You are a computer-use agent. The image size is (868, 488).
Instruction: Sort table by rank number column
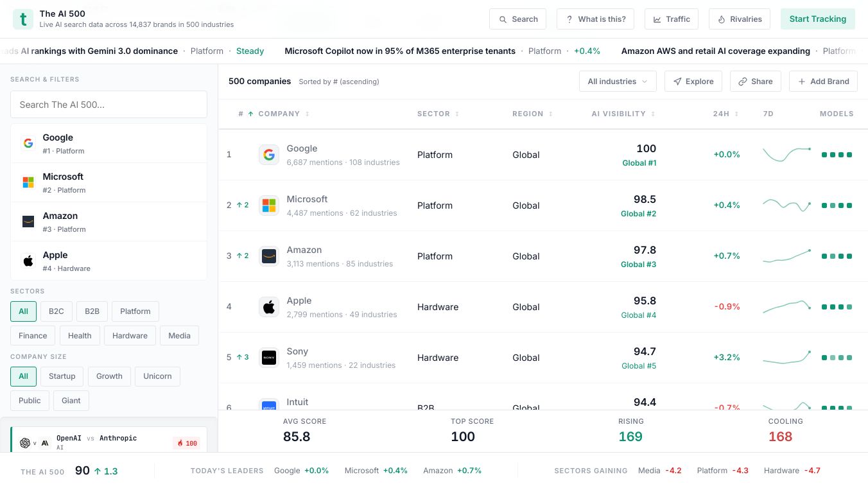(245, 114)
